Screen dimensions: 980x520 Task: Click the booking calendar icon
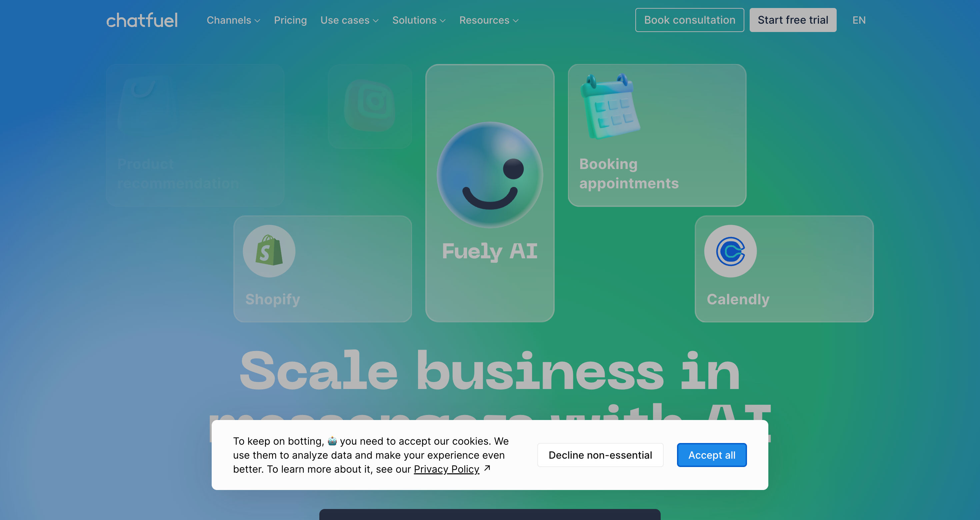tap(610, 106)
